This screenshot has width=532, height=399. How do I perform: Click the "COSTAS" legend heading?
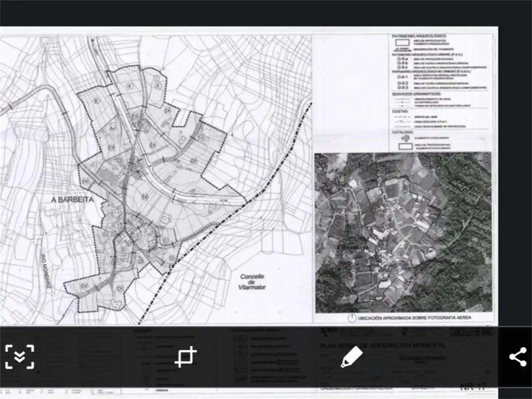pos(400,111)
